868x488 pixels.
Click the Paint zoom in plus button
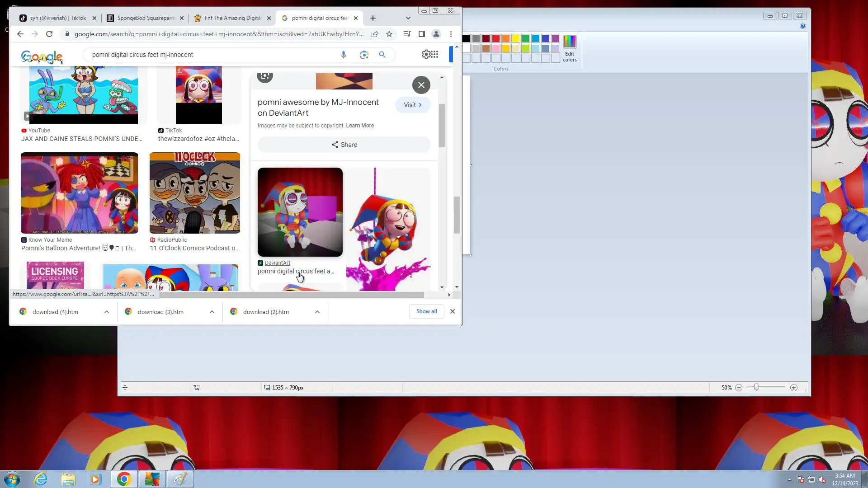coord(793,388)
